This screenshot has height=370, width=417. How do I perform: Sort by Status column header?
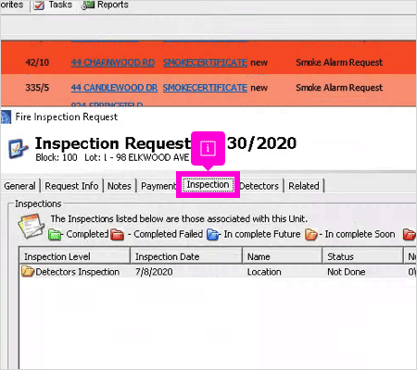(x=363, y=256)
